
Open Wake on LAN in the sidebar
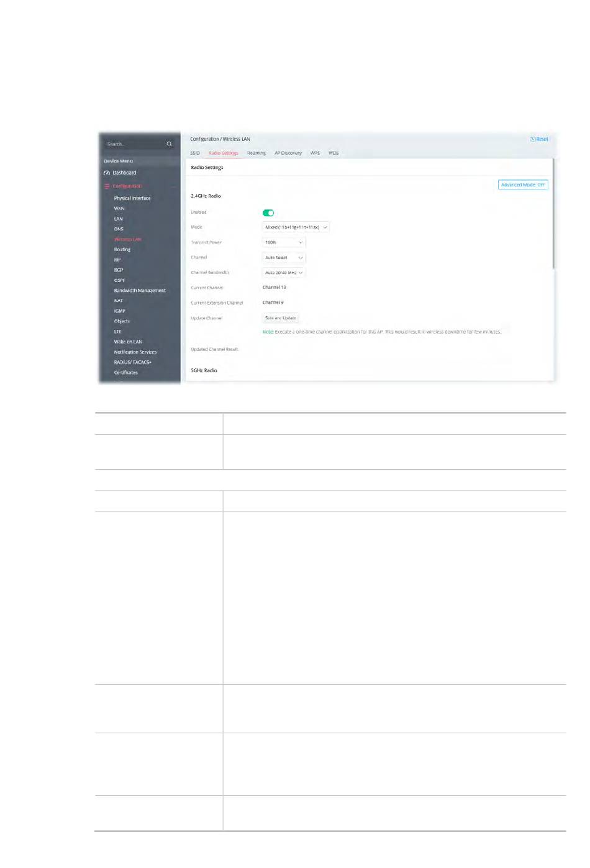point(128,342)
